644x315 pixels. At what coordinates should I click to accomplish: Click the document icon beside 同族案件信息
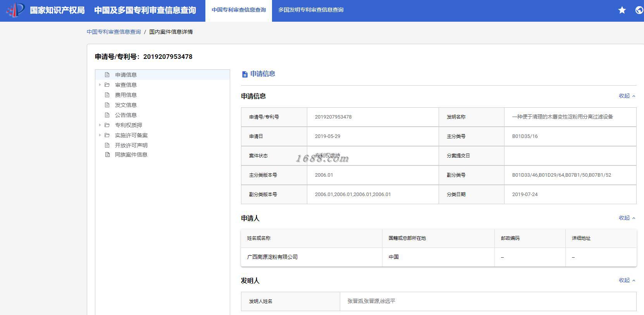pyautogui.click(x=107, y=155)
